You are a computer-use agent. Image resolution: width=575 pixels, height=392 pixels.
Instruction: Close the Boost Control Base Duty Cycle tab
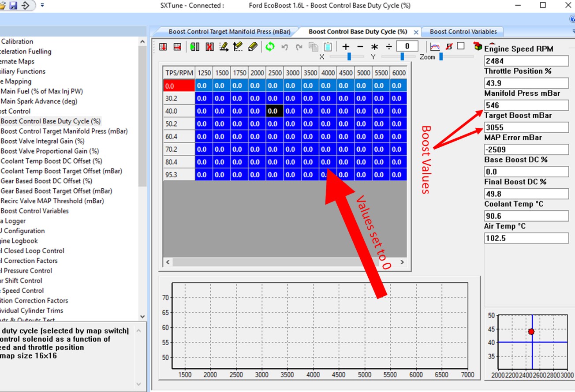click(416, 32)
